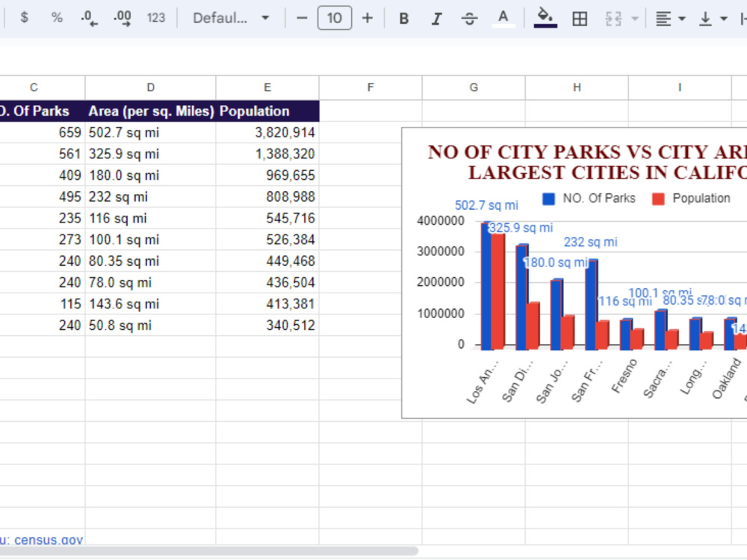Click parks cell with value 495
This screenshot has width=747, height=560.
[x=43, y=196]
